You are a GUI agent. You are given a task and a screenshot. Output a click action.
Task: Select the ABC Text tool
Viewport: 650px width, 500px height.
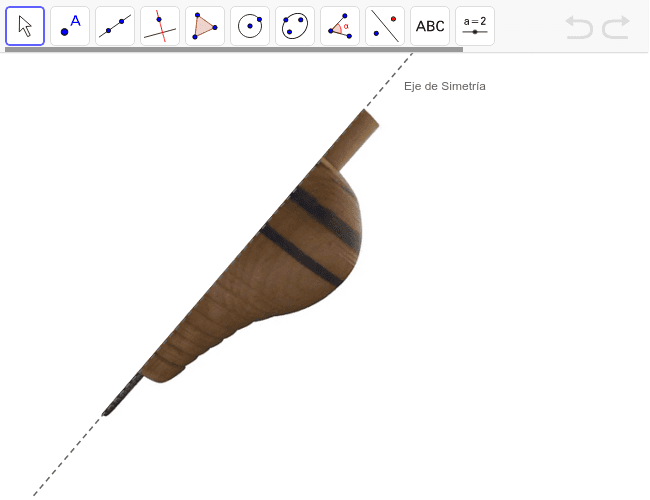pos(430,26)
